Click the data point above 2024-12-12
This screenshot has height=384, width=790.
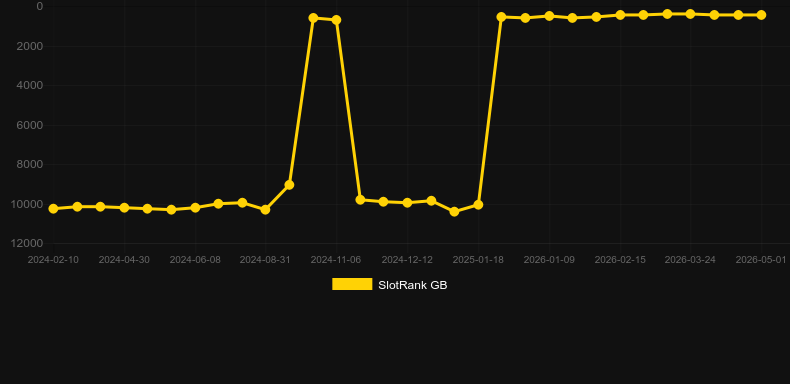point(407,203)
